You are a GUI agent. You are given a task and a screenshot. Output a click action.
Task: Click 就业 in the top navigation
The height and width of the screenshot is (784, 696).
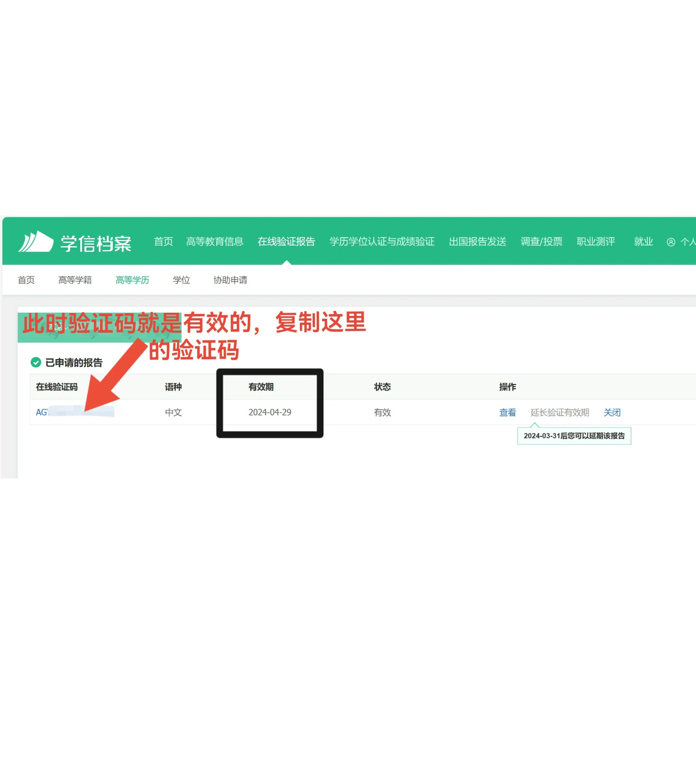(643, 242)
